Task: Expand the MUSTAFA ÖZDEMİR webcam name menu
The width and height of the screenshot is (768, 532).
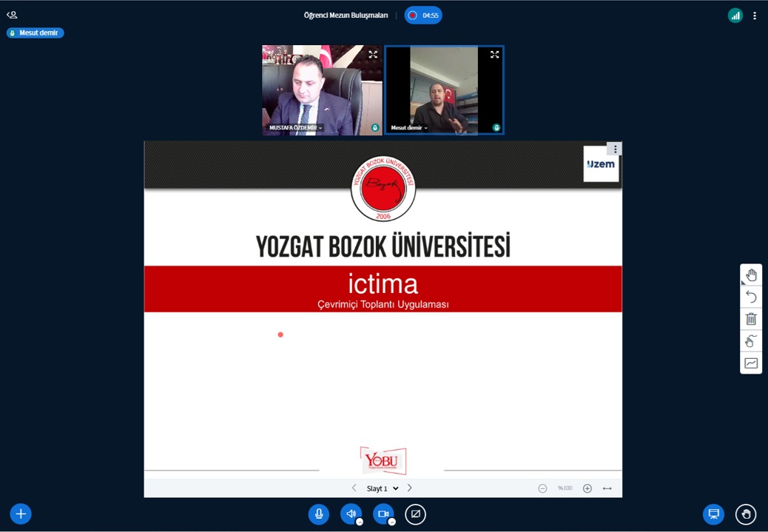Action: tap(296, 128)
